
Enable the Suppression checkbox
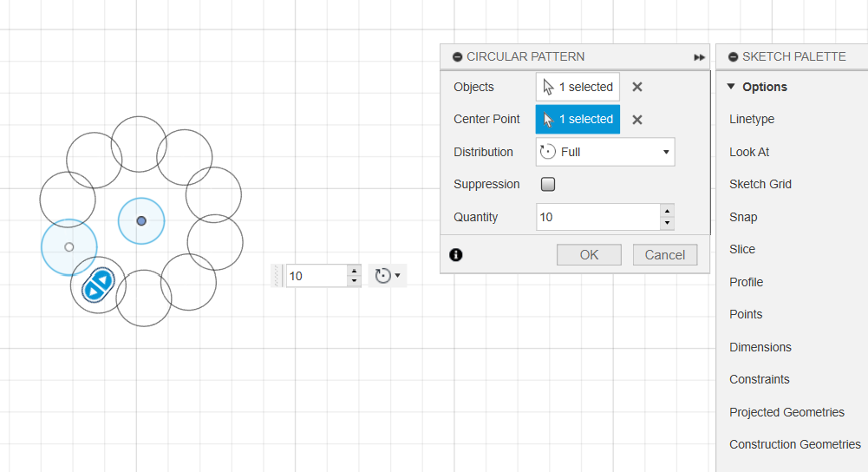click(x=548, y=184)
